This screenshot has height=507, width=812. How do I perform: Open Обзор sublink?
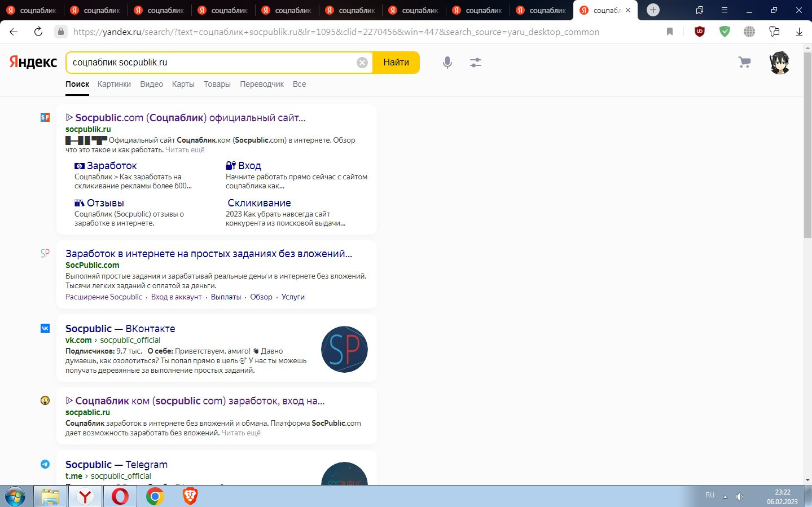pos(261,297)
